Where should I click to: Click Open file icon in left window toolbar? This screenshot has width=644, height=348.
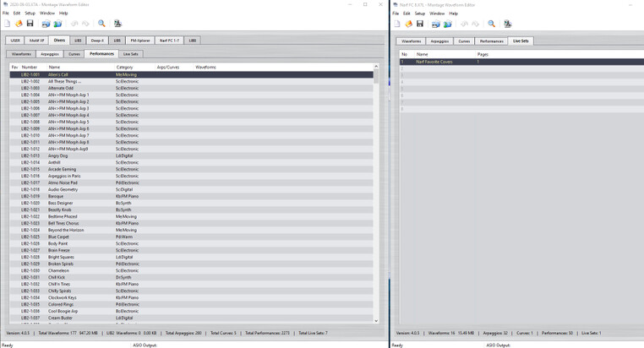point(19,24)
